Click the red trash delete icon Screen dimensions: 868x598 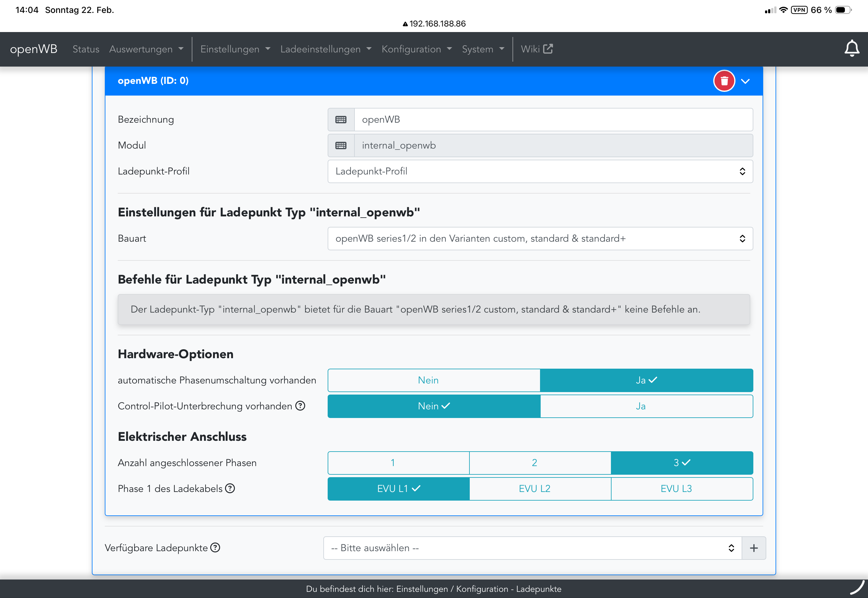(x=724, y=81)
